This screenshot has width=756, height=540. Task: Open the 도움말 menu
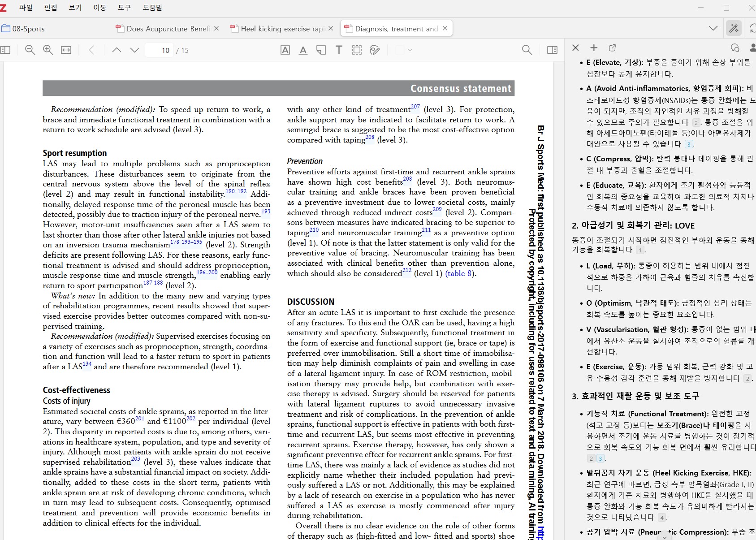click(x=152, y=8)
